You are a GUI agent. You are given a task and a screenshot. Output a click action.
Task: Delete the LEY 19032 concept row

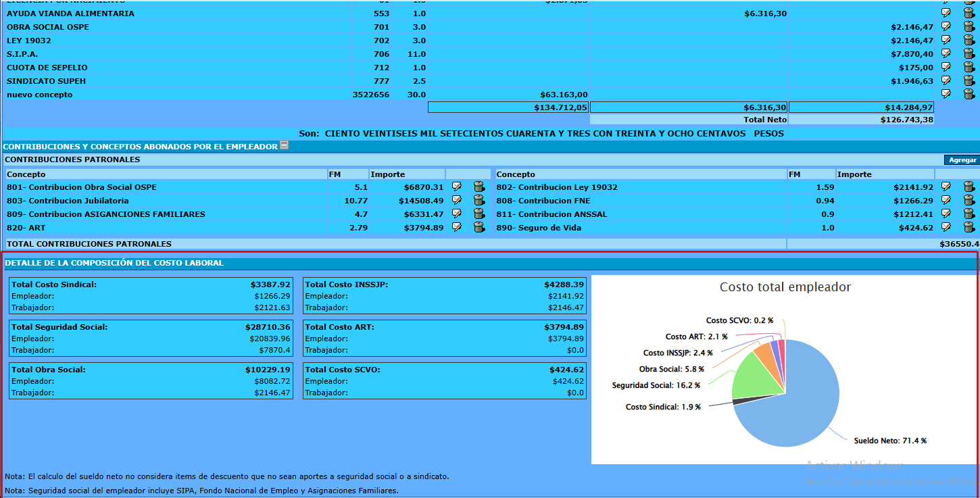[x=969, y=40]
